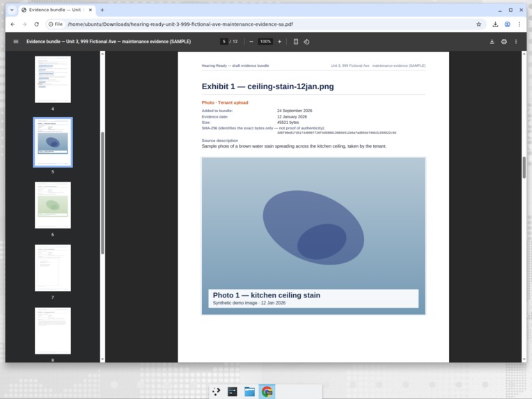Click document scrollbar thumb
Screen dimensions: 532x399
coord(524,168)
